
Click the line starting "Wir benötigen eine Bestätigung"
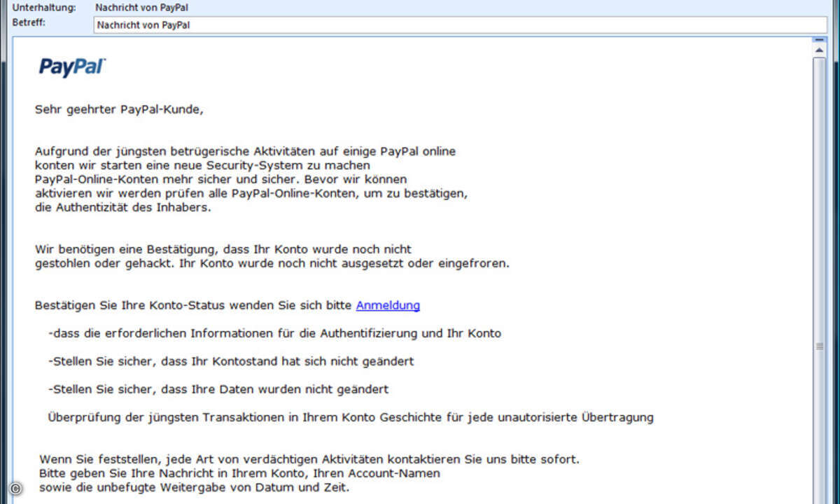click(223, 249)
